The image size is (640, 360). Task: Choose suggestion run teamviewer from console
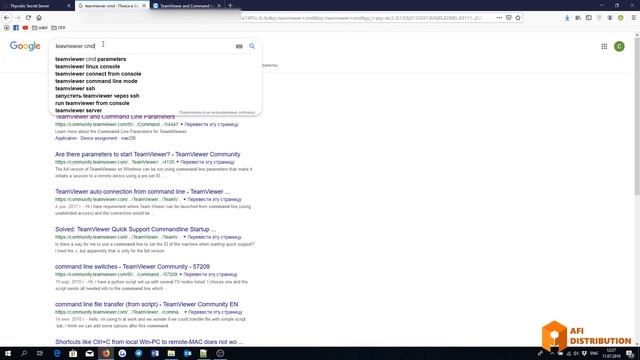click(x=92, y=103)
